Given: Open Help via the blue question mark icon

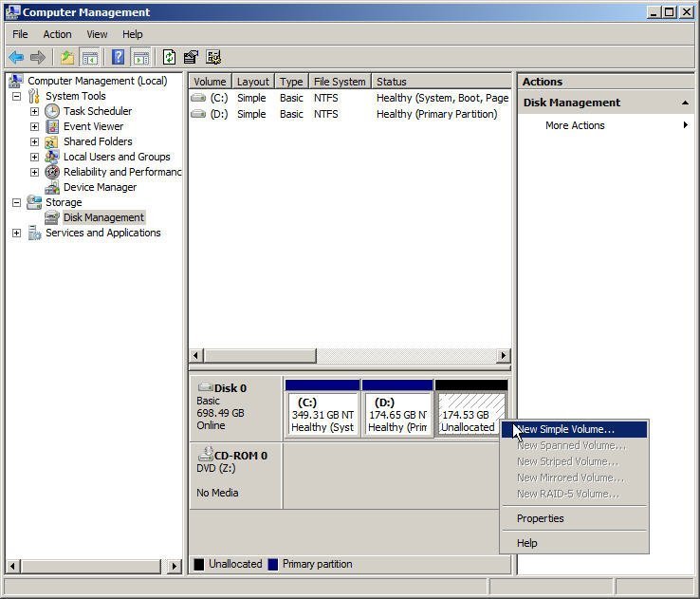Looking at the screenshot, I should point(118,57).
